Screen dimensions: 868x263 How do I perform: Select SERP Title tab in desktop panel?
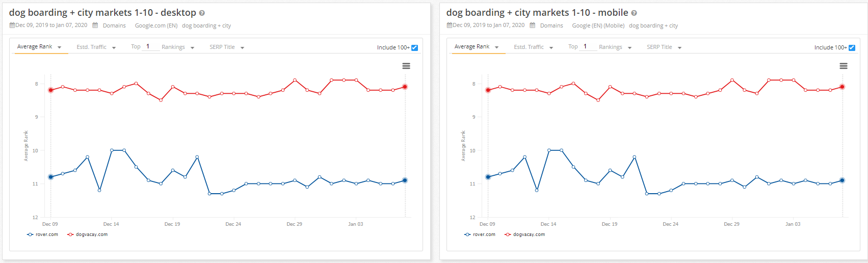[222, 47]
